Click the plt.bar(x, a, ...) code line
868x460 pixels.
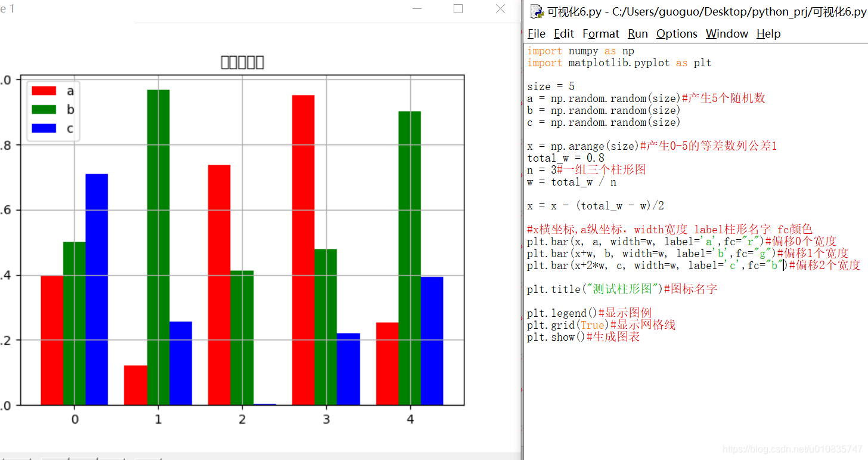click(x=682, y=242)
